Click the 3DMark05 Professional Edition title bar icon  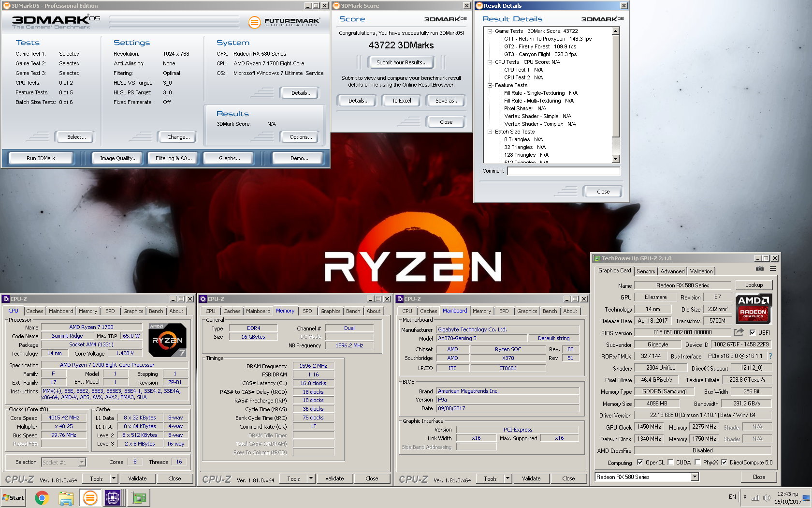[x=6, y=6]
